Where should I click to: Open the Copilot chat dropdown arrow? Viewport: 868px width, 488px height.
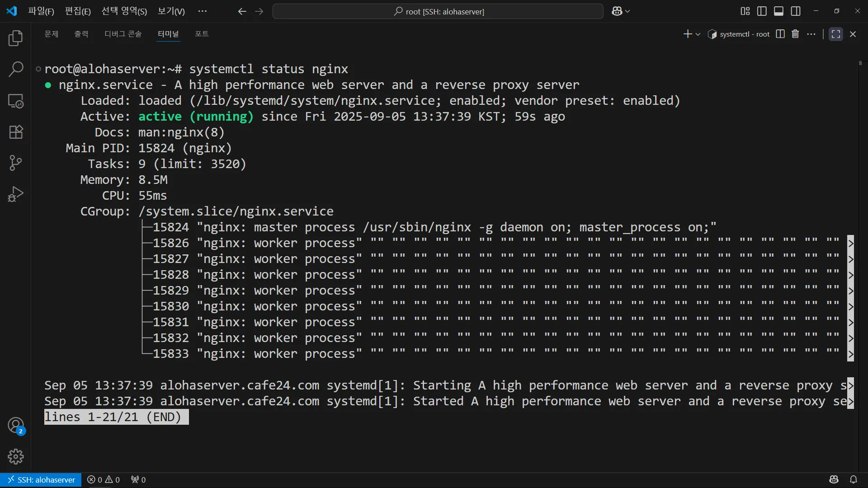coord(627,11)
